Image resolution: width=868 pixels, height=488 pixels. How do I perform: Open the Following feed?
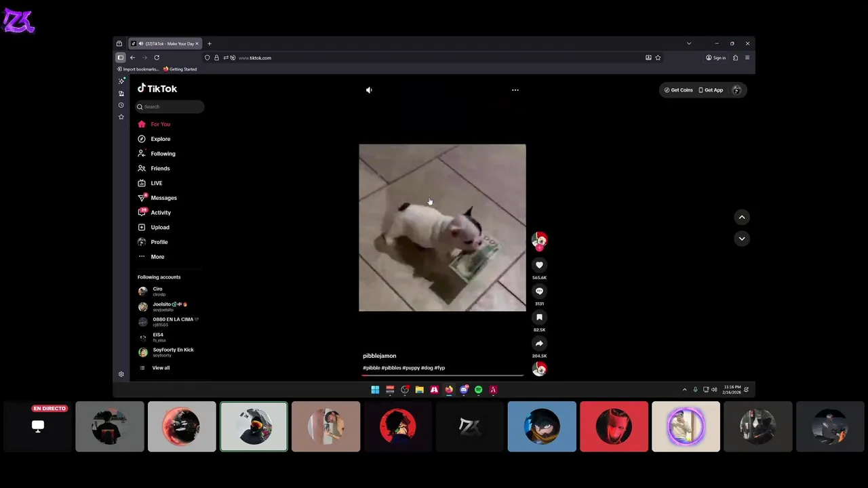[157, 154]
